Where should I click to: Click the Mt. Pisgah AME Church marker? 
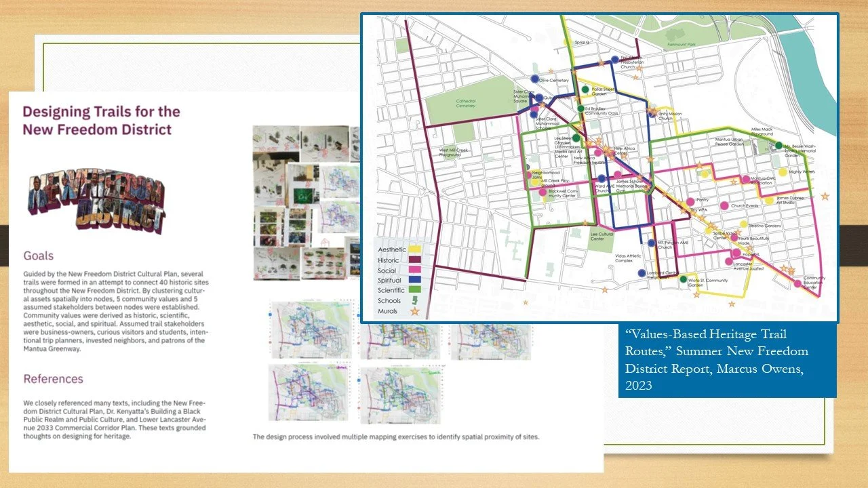[652, 243]
